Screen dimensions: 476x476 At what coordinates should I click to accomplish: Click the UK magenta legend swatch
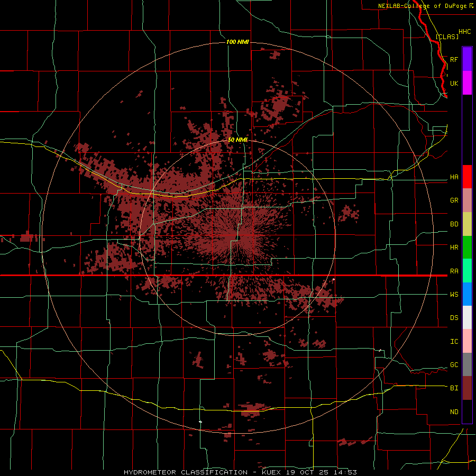pos(467,83)
